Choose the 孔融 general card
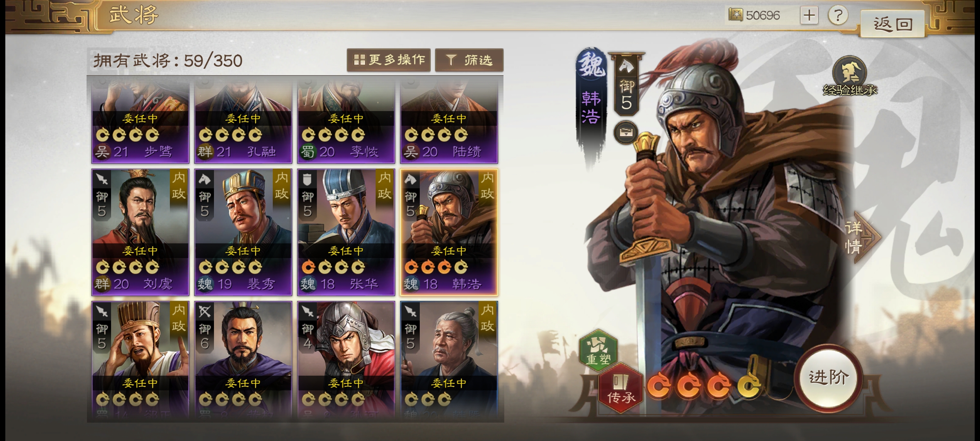The image size is (980, 441). [x=243, y=120]
